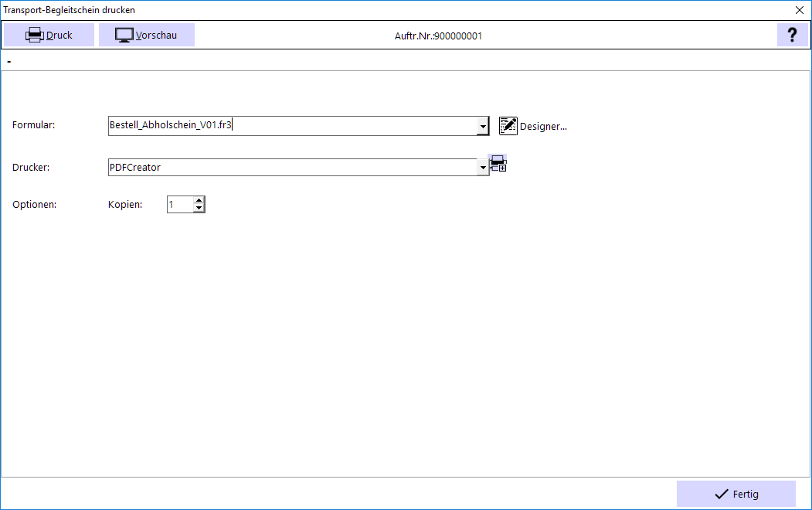Open printer setup icon next to Drucker
The width and height of the screenshot is (812, 510).
tap(498, 164)
